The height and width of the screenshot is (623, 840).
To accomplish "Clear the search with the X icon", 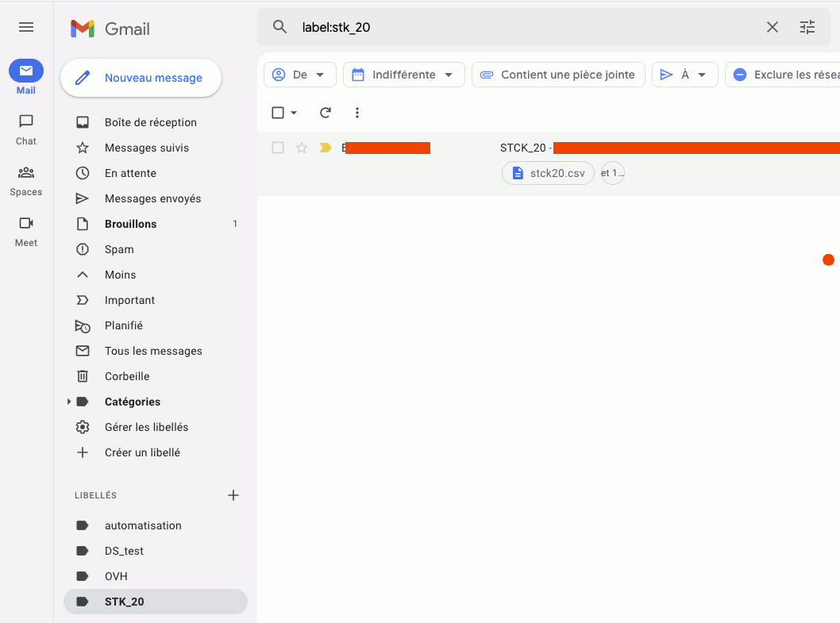I will point(772,27).
